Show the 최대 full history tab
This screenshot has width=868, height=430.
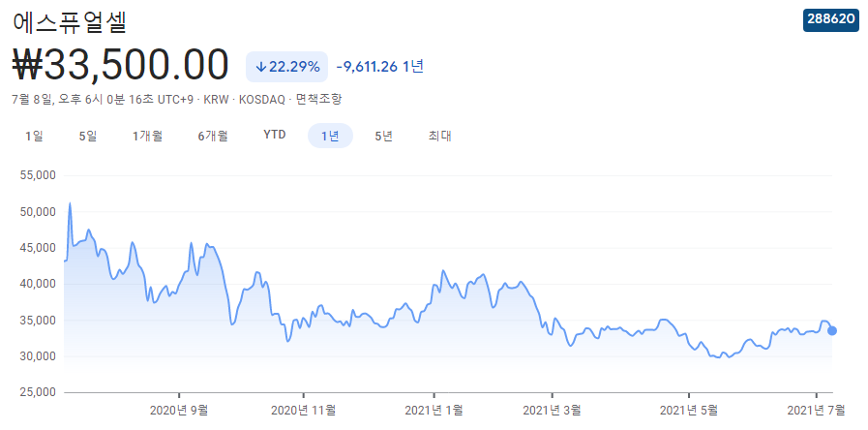pyautogui.click(x=440, y=136)
